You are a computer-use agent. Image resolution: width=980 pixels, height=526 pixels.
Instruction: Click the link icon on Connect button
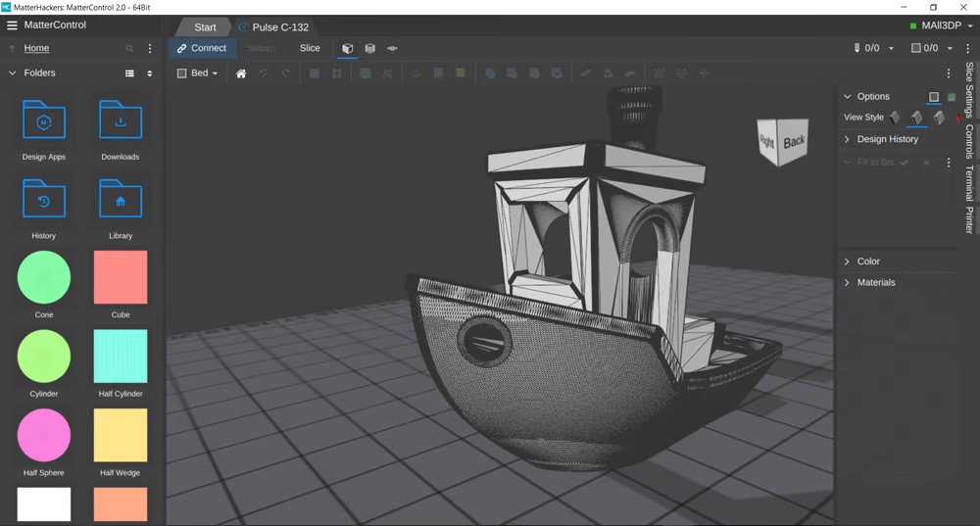pyautogui.click(x=182, y=48)
